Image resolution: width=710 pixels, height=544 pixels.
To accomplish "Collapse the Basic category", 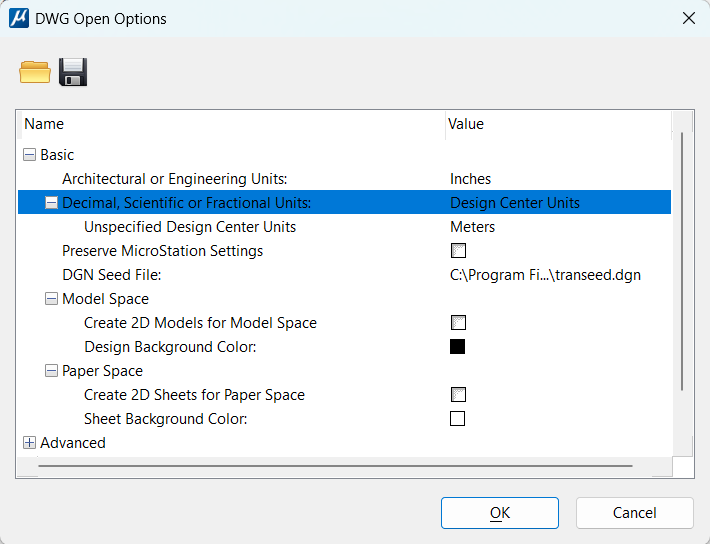I will click(x=29, y=155).
